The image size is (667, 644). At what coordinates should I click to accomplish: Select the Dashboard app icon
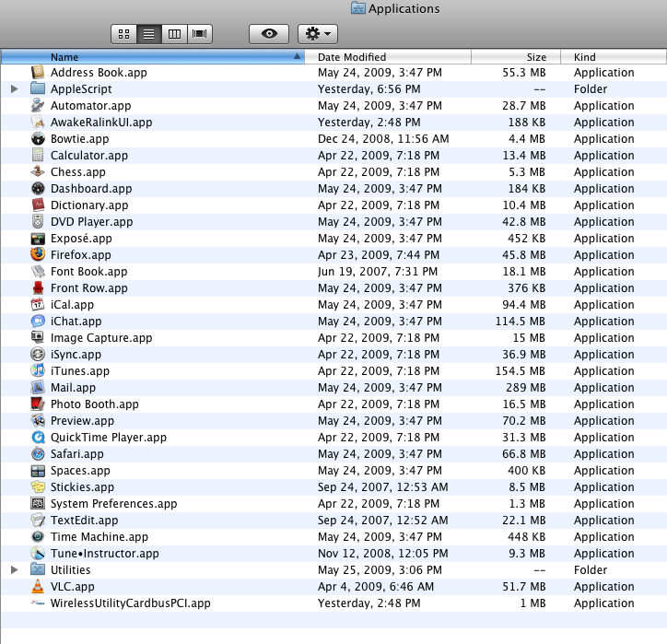click(38, 189)
